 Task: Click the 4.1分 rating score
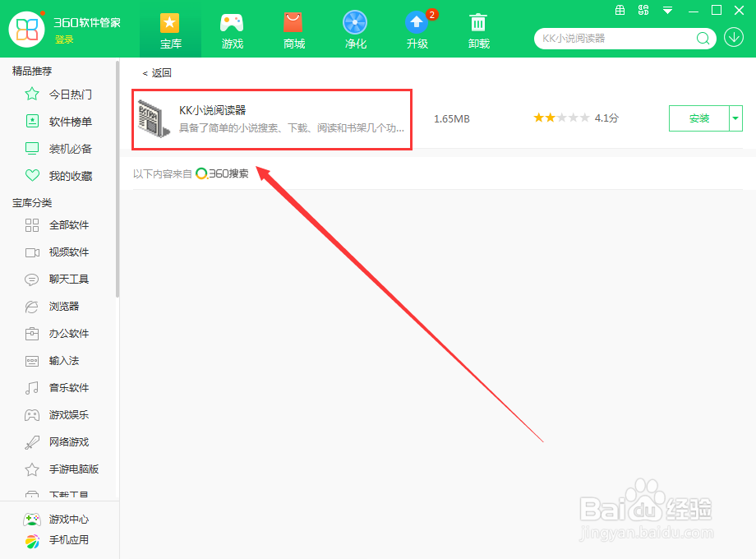(x=606, y=118)
